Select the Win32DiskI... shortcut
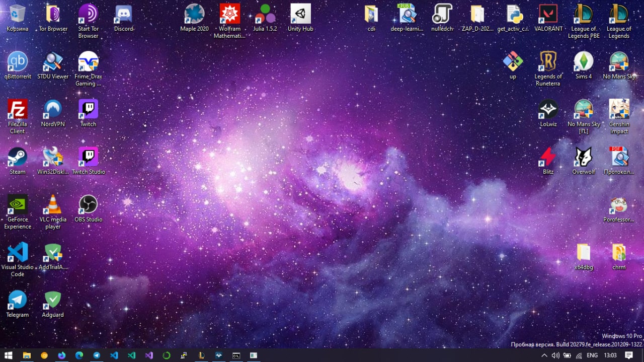Image resolution: width=644 pixels, height=362 pixels. pyautogui.click(x=53, y=162)
